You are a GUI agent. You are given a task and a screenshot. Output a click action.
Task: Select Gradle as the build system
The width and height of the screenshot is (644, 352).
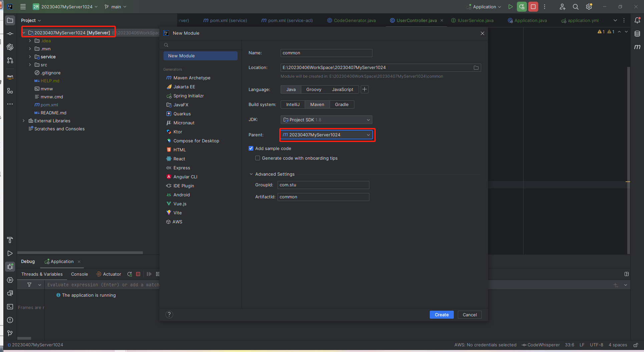(x=341, y=105)
